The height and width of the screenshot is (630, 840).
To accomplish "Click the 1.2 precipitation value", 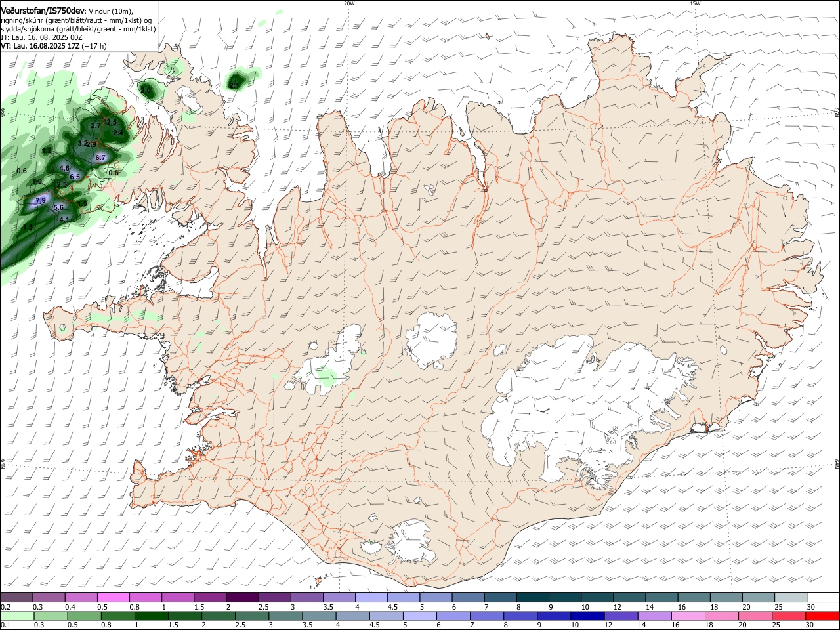I will [x=47, y=151].
